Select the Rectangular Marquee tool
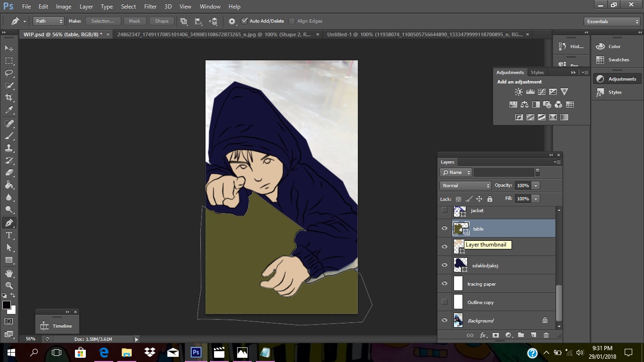This screenshot has width=644, height=362. tap(9, 61)
